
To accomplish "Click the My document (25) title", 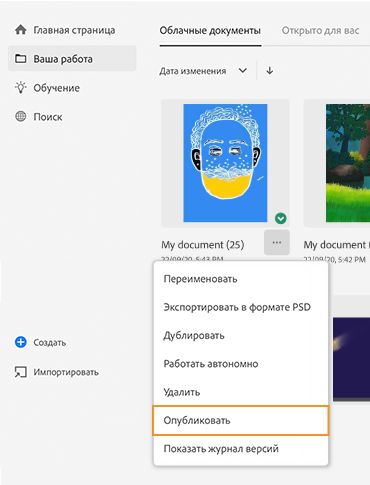I will (x=203, y=245).
